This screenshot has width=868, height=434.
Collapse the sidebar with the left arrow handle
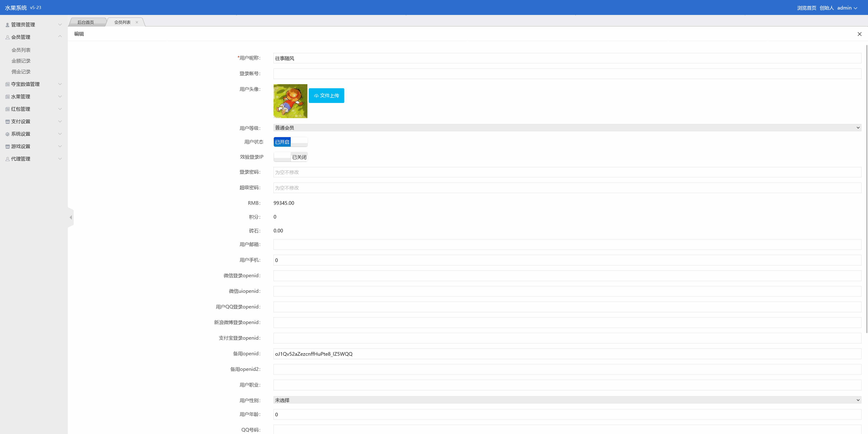(x=71, y=217)
